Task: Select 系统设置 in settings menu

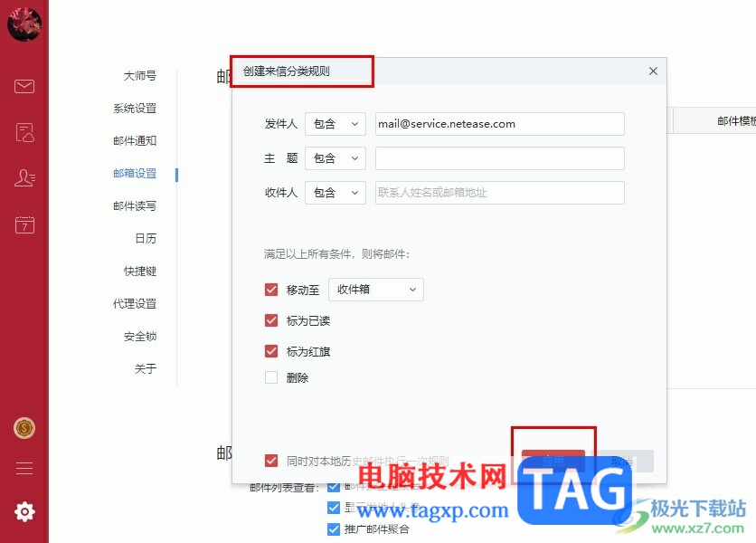Action: (135, 108)
